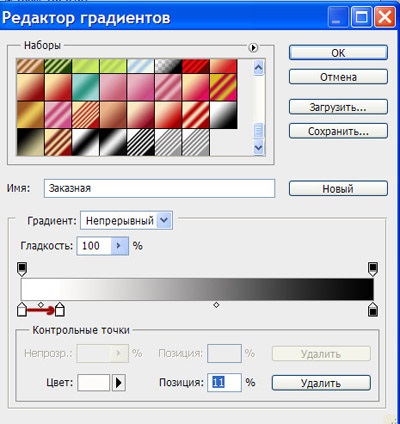The width and height of the screenshot is (400, 424).
Task: Click the white Цвет color swatch
Action: click(x=94, y=383)
